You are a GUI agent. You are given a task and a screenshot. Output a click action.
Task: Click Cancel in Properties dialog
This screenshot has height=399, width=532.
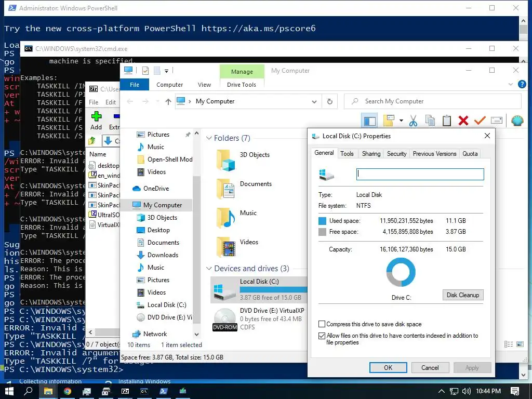(x=430, y=367)
